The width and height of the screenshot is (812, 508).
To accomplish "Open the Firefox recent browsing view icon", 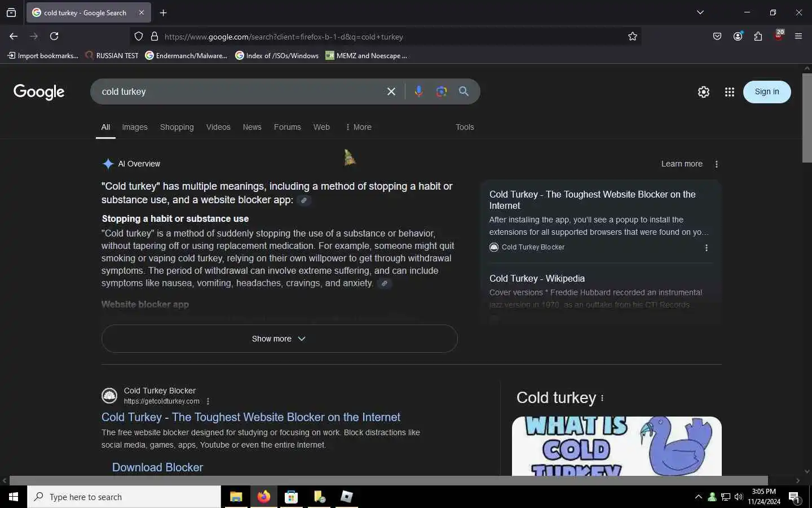I will [x=11, y=12].
